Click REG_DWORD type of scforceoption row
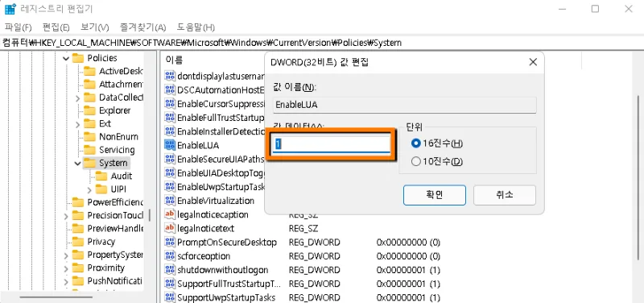The image size is (644, 303). tap(315, 256)
